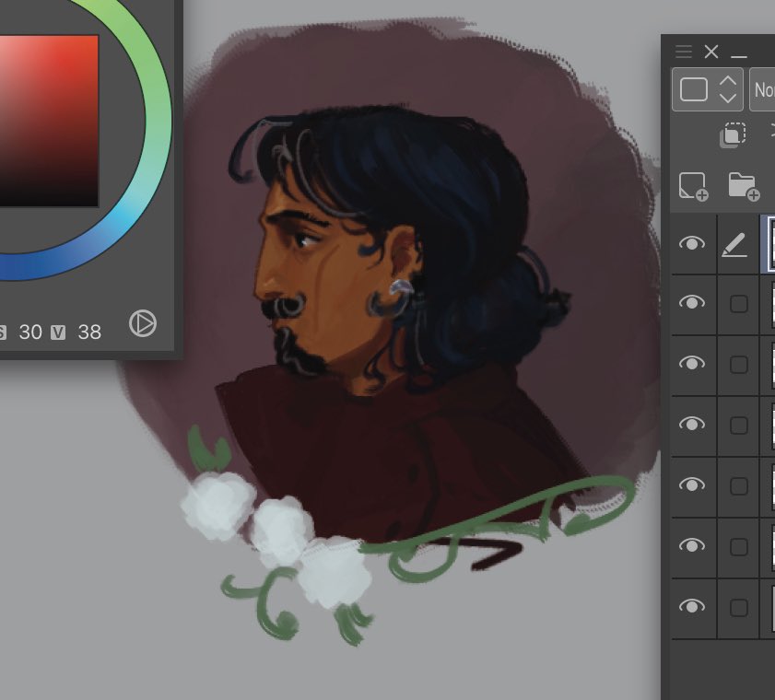Hide the bottom layer using the eye icon

point(693,607)
